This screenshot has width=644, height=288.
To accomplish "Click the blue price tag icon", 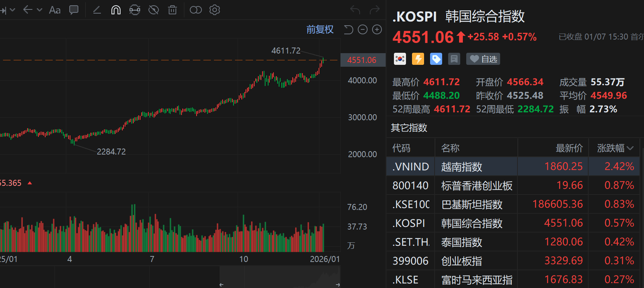I will coord(436,59).
